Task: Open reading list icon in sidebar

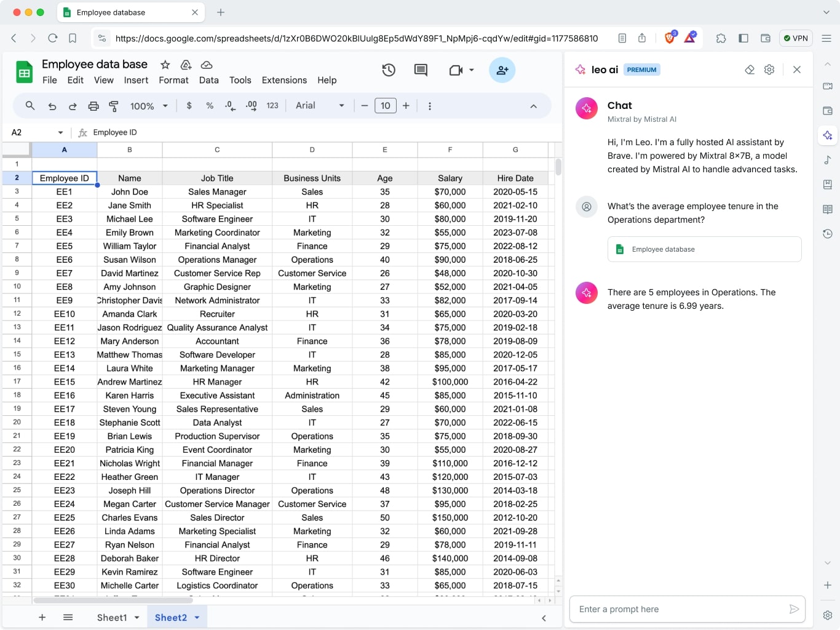Action: 828,209
